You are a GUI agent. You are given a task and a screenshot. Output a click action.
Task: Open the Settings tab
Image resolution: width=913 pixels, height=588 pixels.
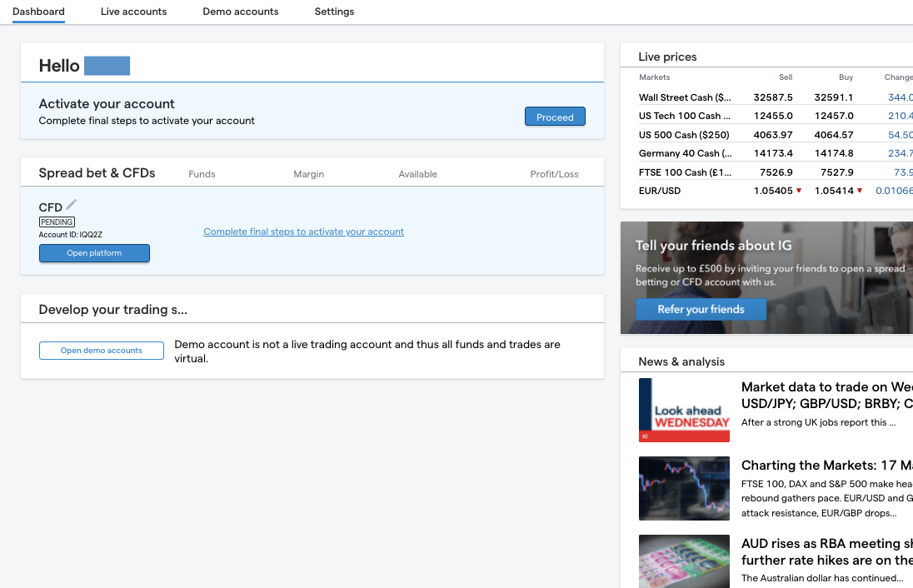(334, 12)
